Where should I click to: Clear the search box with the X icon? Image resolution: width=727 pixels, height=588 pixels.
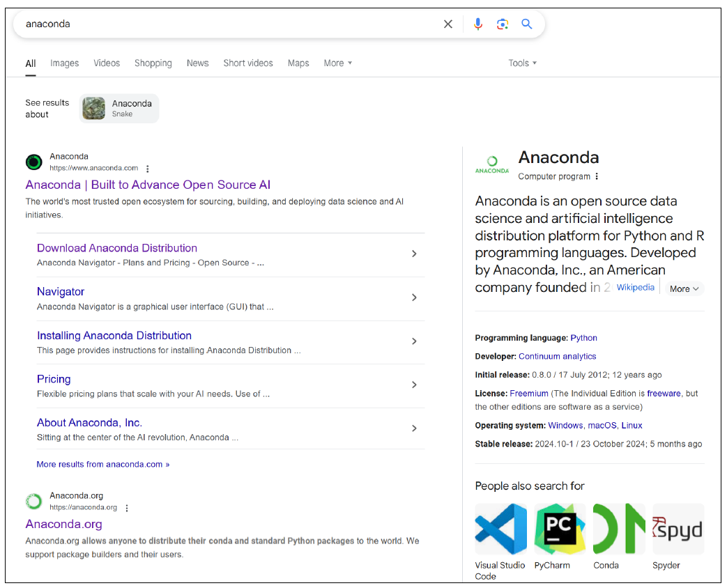[448, 23]
